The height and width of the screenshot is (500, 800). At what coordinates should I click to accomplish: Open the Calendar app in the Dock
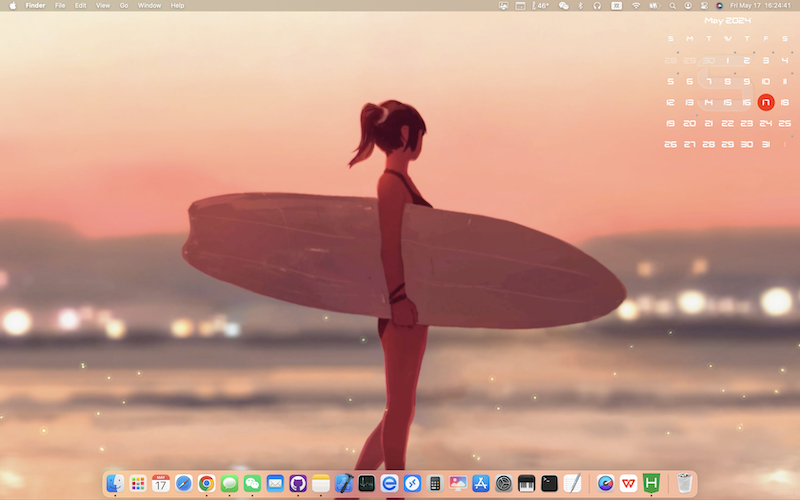tap(161, 483)
